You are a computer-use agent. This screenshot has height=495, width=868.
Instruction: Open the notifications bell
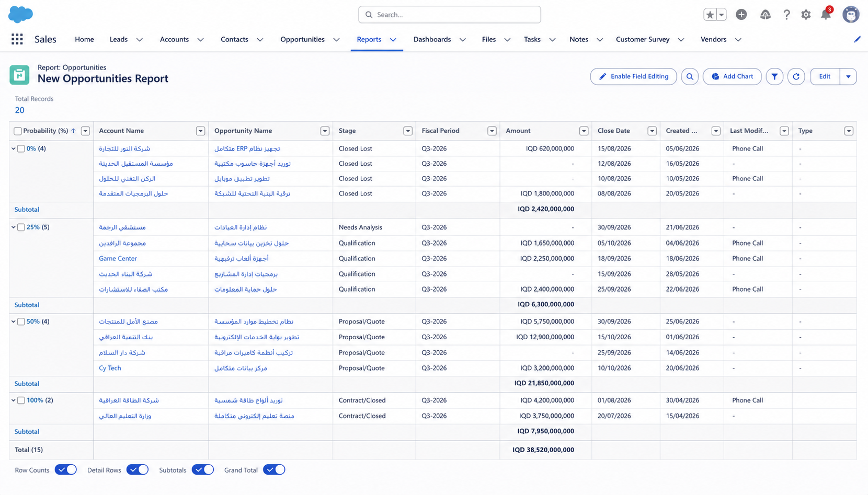826,15
